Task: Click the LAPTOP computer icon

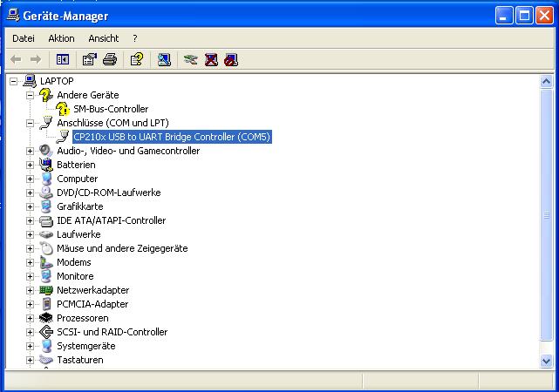Action: click(30, 81)
